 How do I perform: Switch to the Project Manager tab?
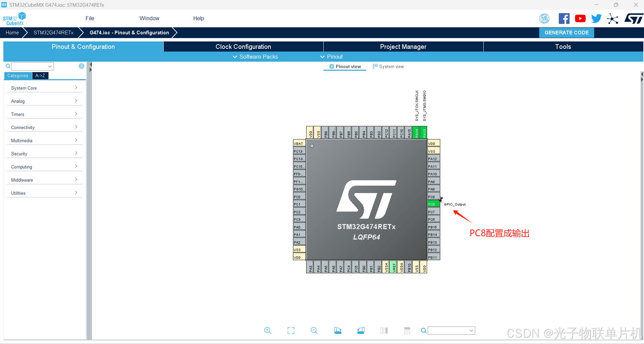click(403, 46)
